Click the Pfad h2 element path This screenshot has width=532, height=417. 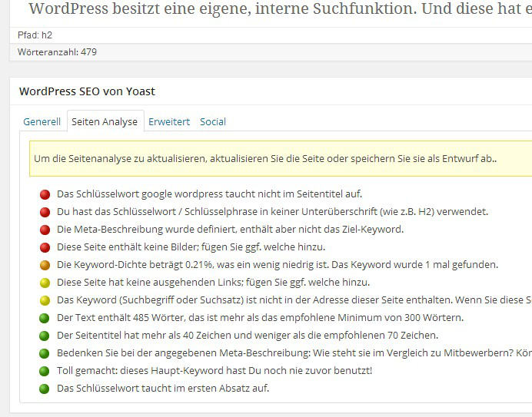pos(35,35)
